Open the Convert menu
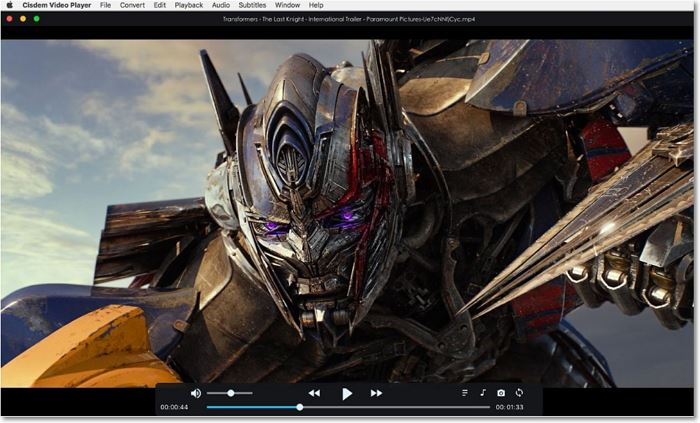This screenshot has width=700, height=423. coord(132,5)
